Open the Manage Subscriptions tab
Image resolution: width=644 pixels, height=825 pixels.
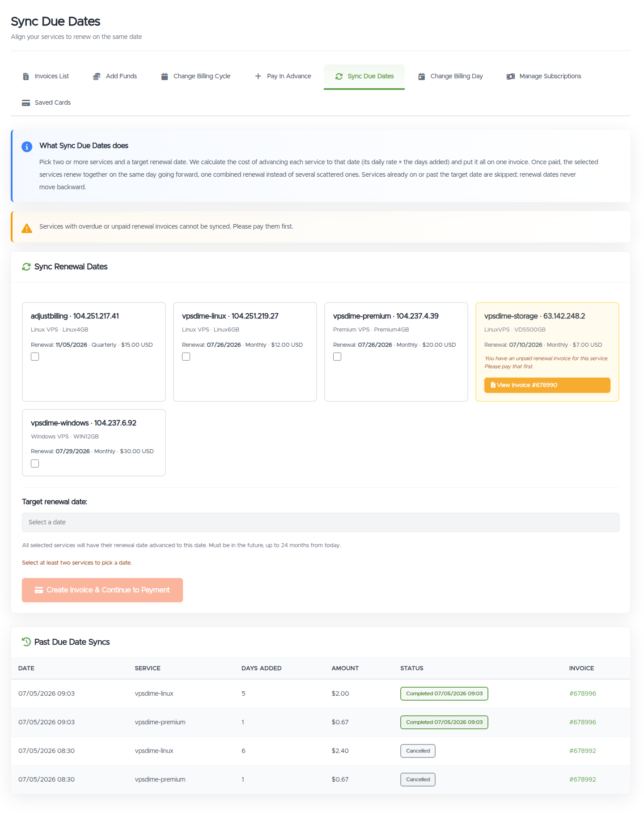coord(544,77)
